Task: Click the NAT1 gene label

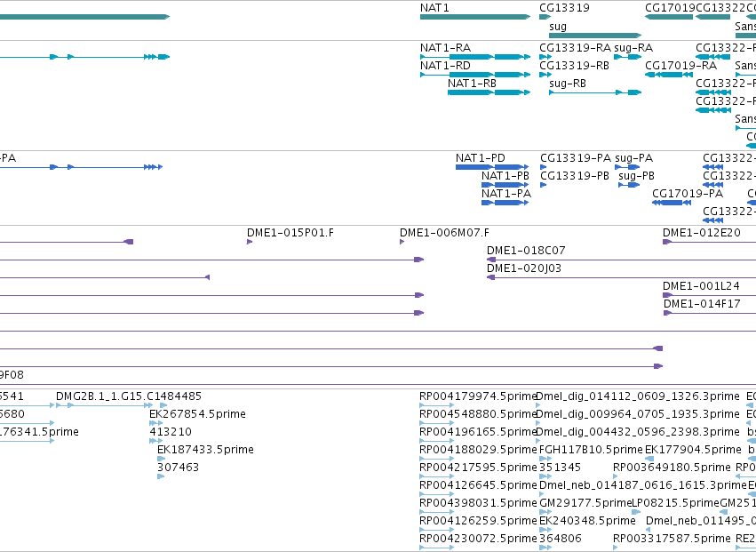Action: pos(434,8)
